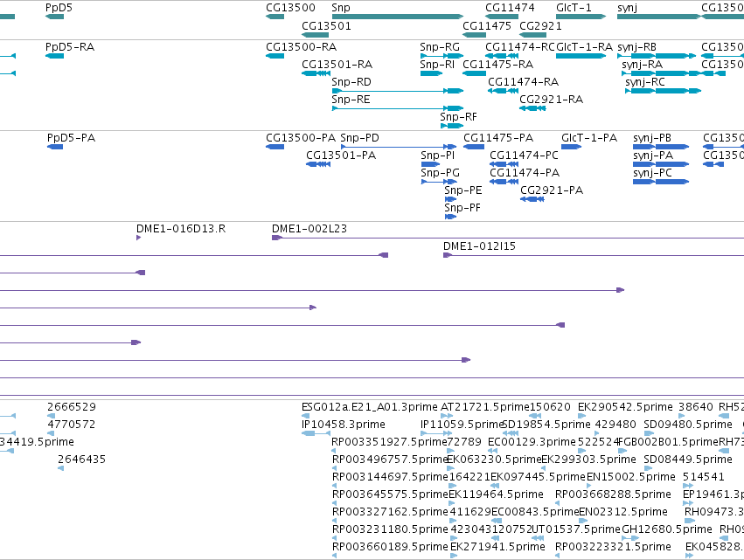Select the Snp-RF transcript
This screenshot has width=744, height=560.
point(452,126)
